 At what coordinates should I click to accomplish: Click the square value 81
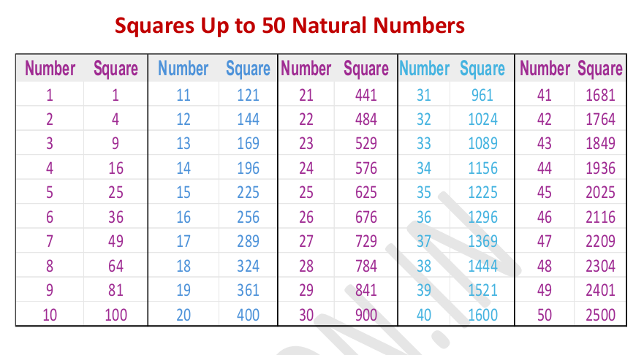(115, 290)
